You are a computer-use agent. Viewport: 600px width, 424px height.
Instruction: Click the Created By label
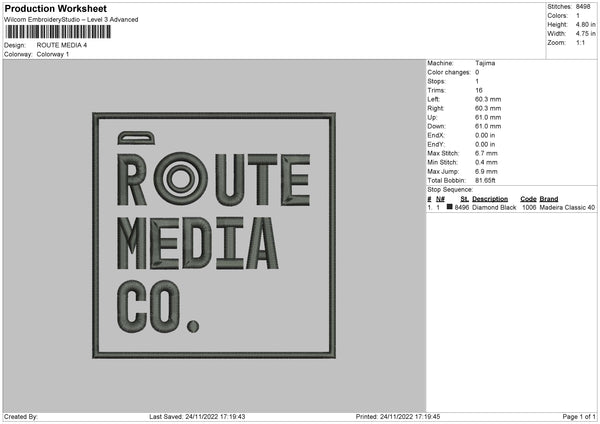pos(21,417)
